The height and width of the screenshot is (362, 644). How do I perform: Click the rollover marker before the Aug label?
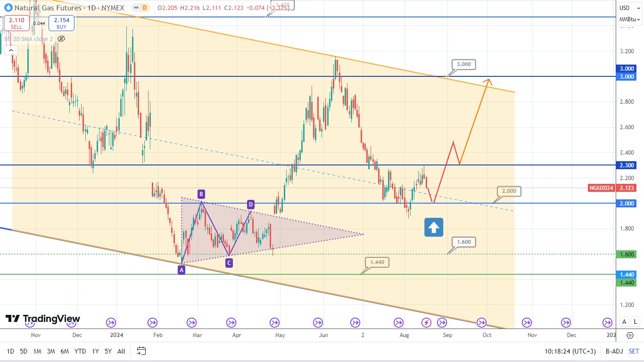point(398,322)
